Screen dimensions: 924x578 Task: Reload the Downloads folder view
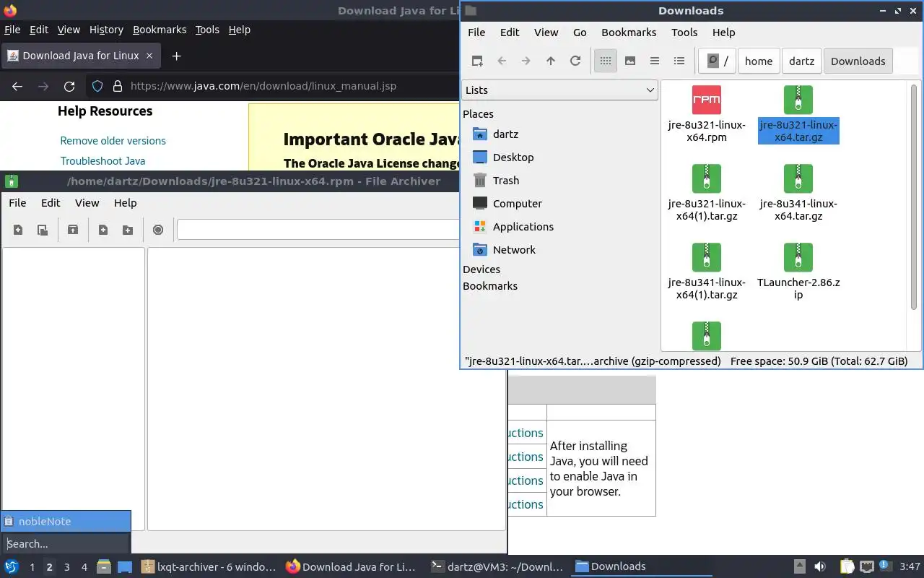(575, 61)
